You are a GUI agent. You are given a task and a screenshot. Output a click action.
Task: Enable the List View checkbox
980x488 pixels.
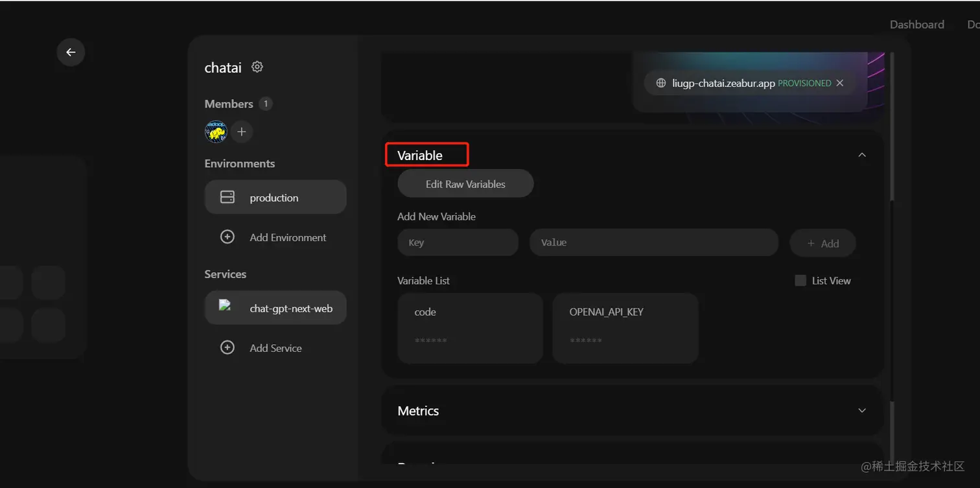click(800, 280)
